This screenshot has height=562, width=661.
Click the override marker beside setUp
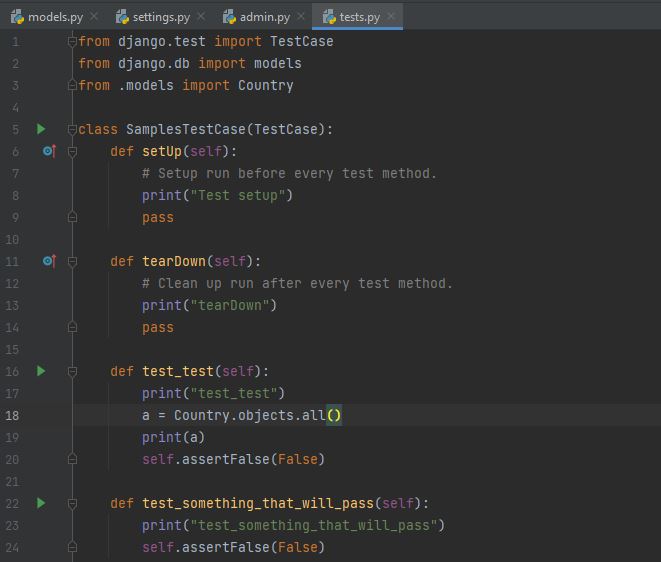49,151
